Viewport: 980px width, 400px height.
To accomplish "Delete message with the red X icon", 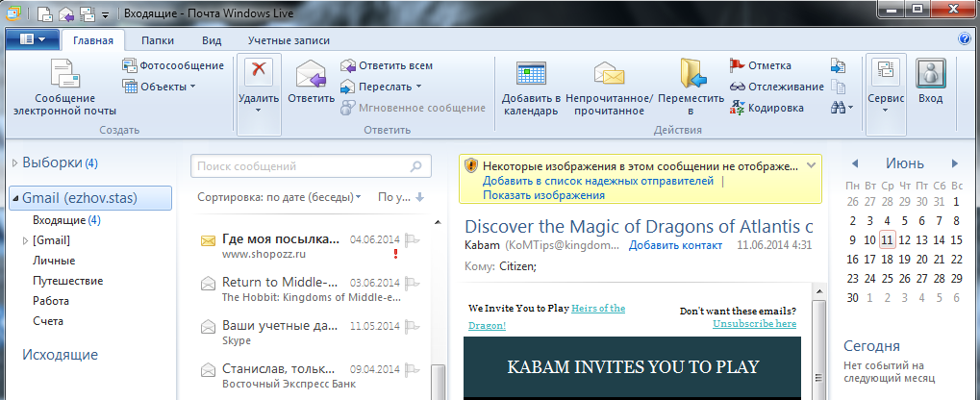I will pos(259,71).
